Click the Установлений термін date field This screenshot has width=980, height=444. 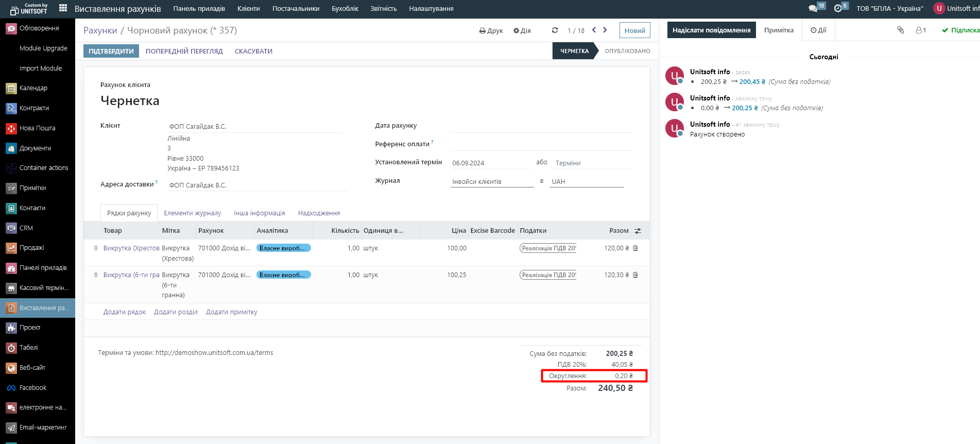[490, 163]
